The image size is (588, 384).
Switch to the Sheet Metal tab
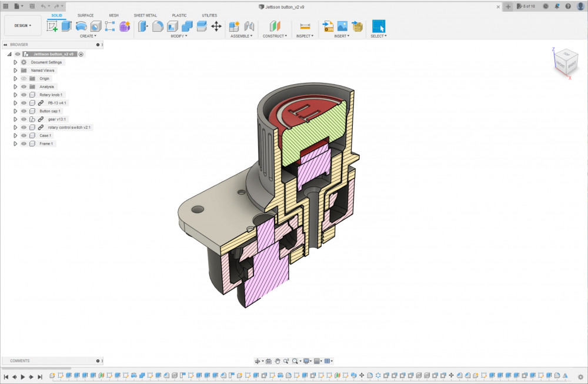click(x=145, y=15)
